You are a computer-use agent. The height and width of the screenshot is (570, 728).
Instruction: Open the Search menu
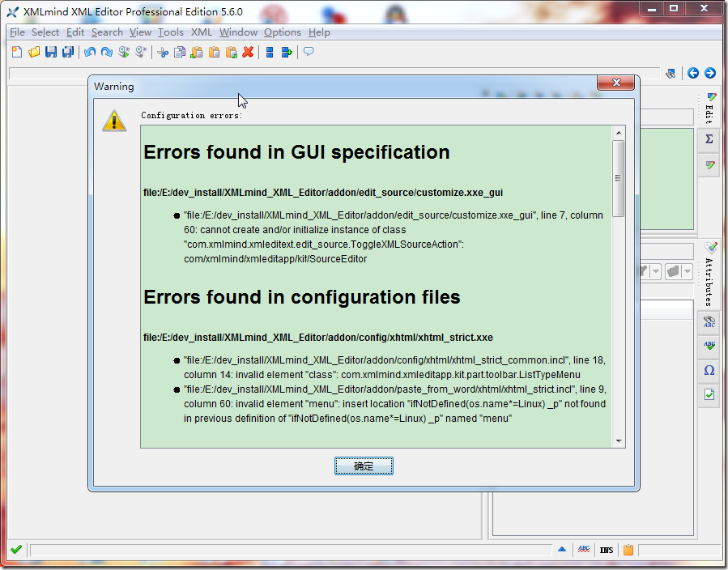tap(107, 32)
